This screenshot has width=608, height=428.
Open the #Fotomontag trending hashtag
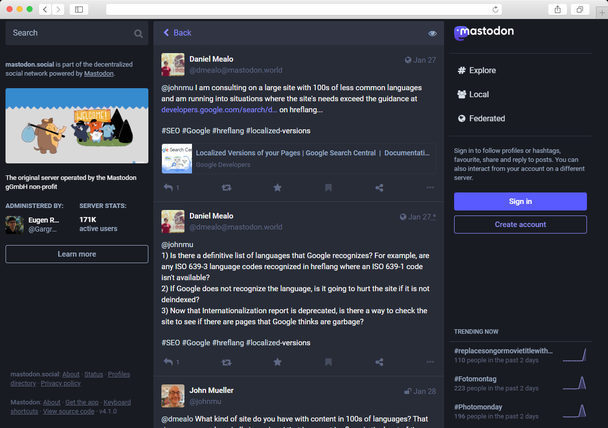coord(475,379)
